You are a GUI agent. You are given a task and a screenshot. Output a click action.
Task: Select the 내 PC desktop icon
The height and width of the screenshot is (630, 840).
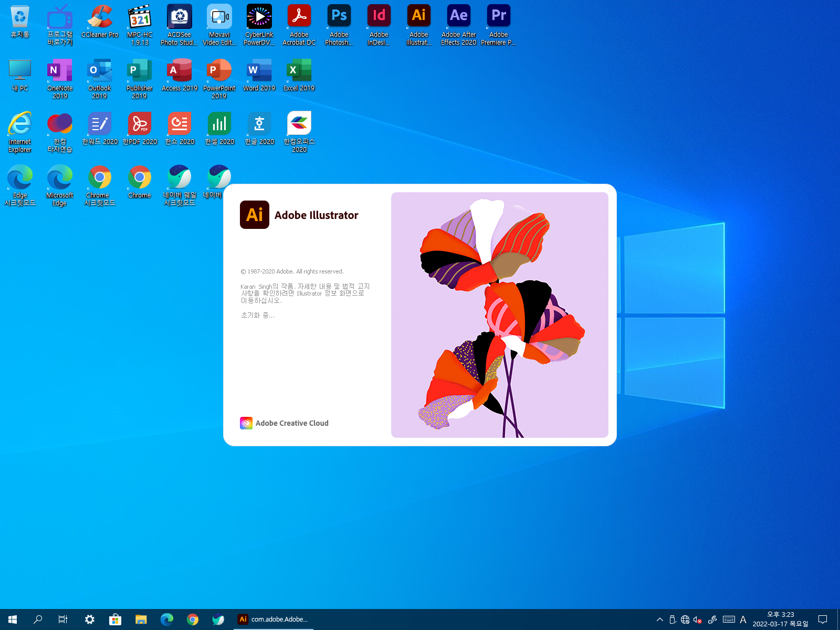20,75
